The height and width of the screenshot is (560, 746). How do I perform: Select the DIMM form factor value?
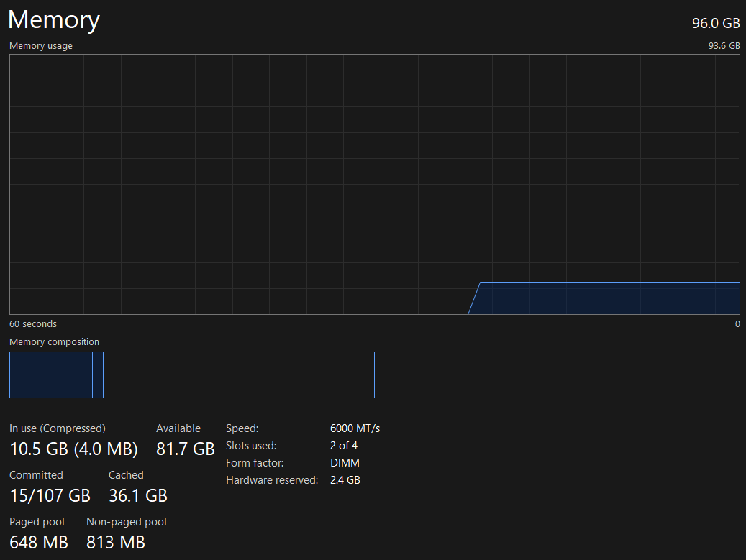pos(345,462)
